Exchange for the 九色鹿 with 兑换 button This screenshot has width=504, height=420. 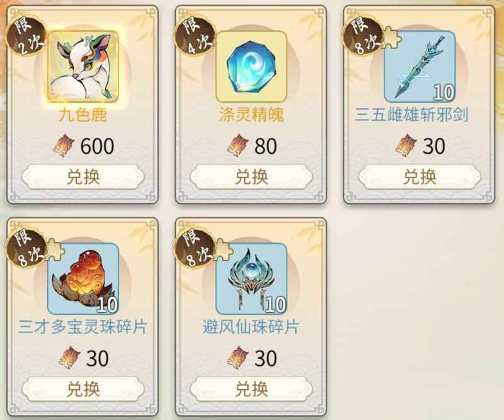tap(83, 177)
